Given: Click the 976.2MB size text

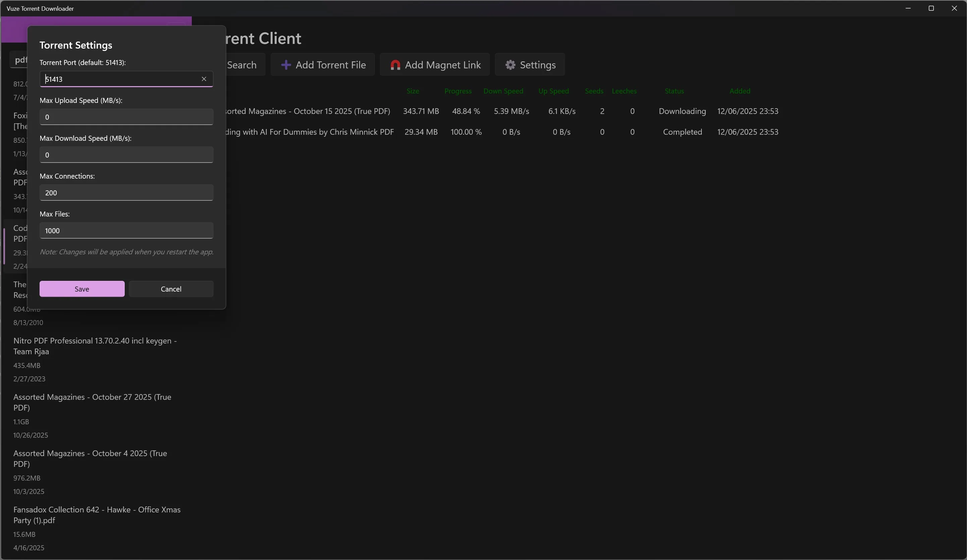Looking at the screenshot, I should [27, 478].
